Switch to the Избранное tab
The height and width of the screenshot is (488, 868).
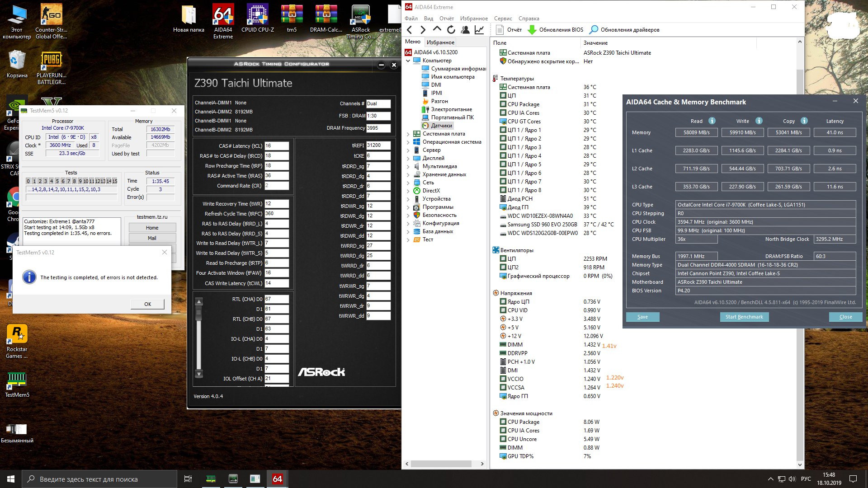click(440, 42)
